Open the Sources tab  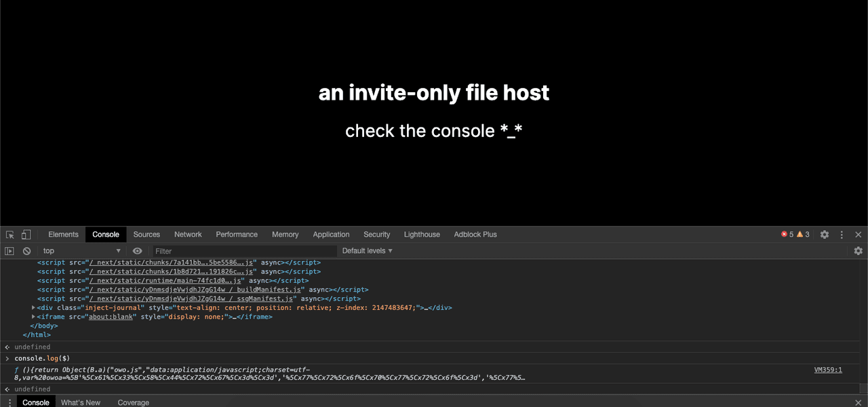point(146,235)
